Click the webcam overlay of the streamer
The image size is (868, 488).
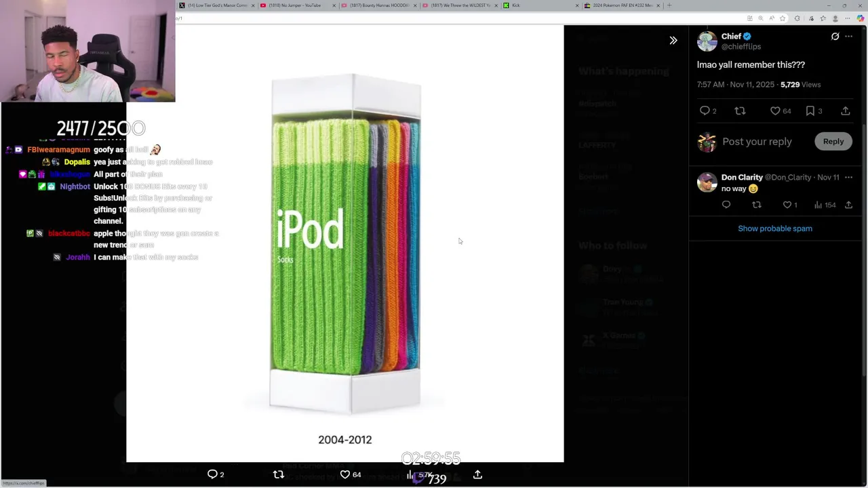tap(87, 51)
